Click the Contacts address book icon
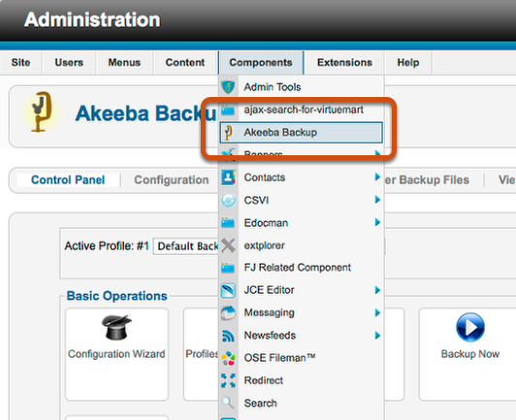 pyautogui.click(x=228, y=178)
